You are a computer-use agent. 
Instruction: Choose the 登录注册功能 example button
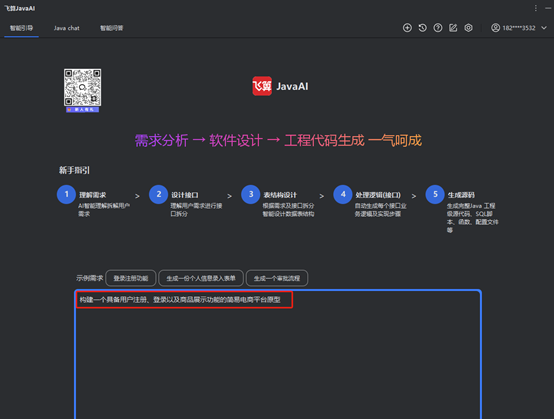tap(131, 278)
